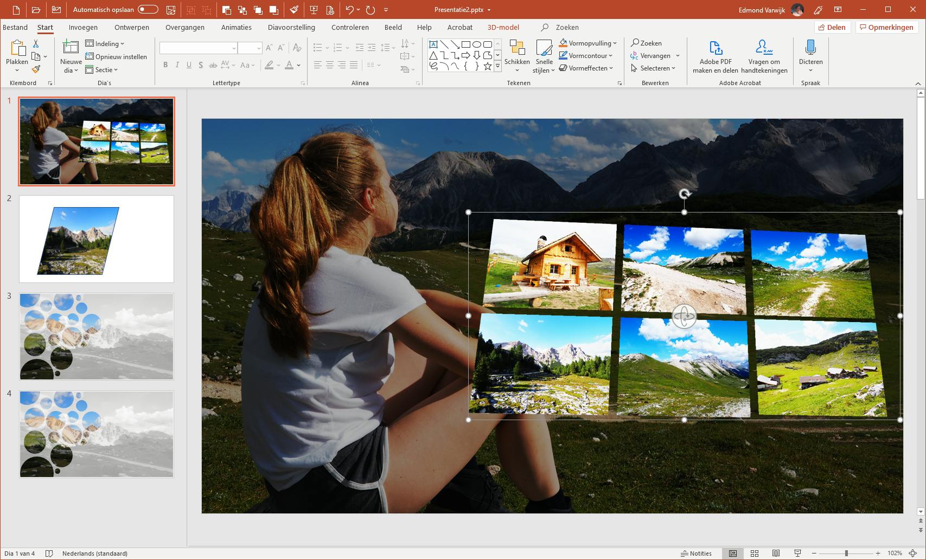
Task: Activate the text highlighter color icon
Action: pos(270,65)
